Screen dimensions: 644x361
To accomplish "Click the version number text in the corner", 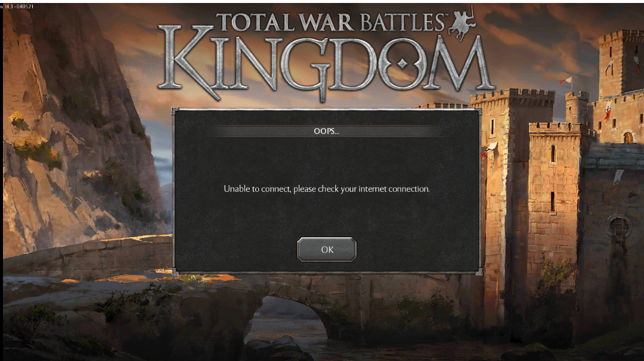I will click(x=17, y=6).
